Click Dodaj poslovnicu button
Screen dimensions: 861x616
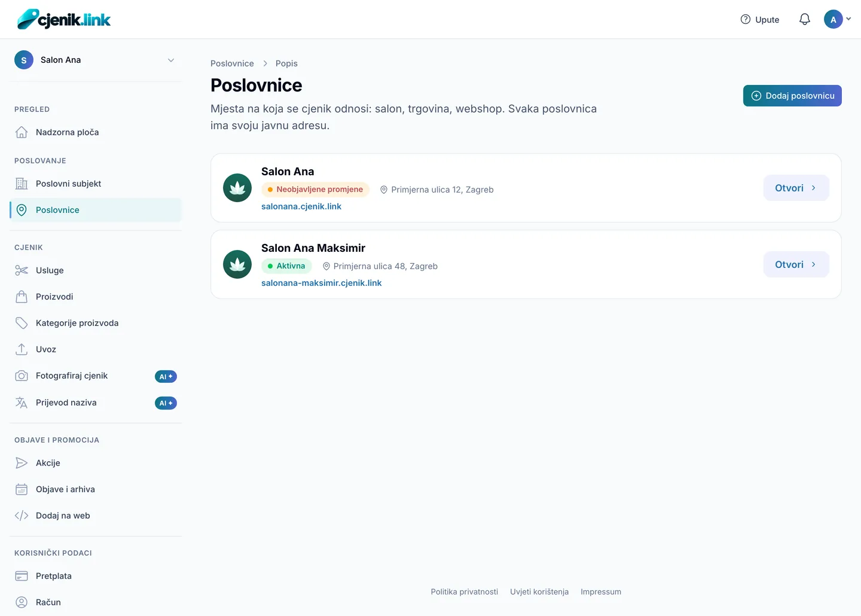tap(792, 96)
